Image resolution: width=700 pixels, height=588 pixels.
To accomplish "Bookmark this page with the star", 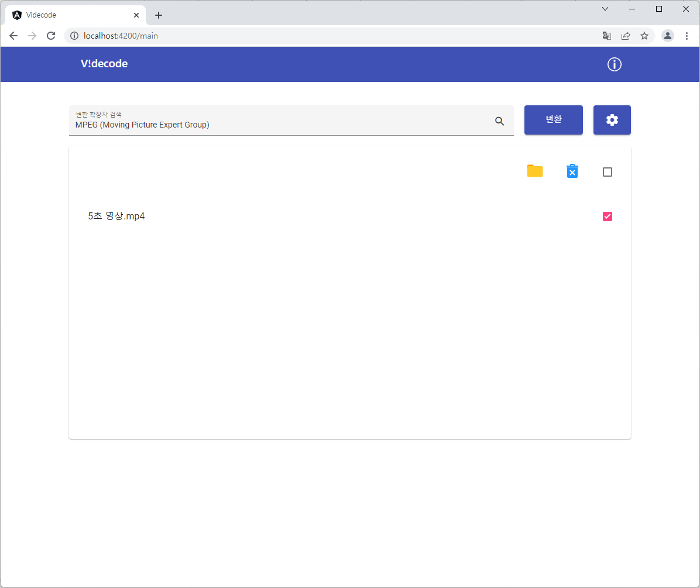I will point(644,36).
